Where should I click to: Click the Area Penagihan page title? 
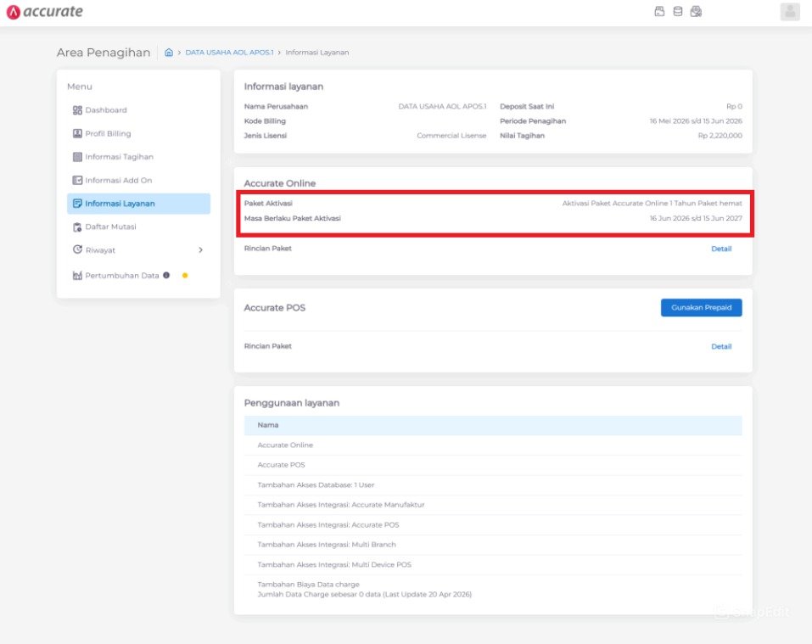click(104, 53)
